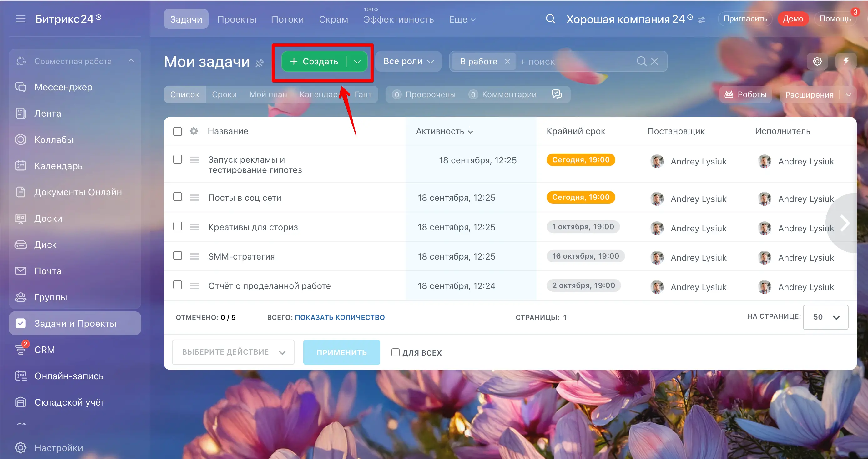Click the search magnifier in top bar

pyautogui.click(x=550, y=19)
